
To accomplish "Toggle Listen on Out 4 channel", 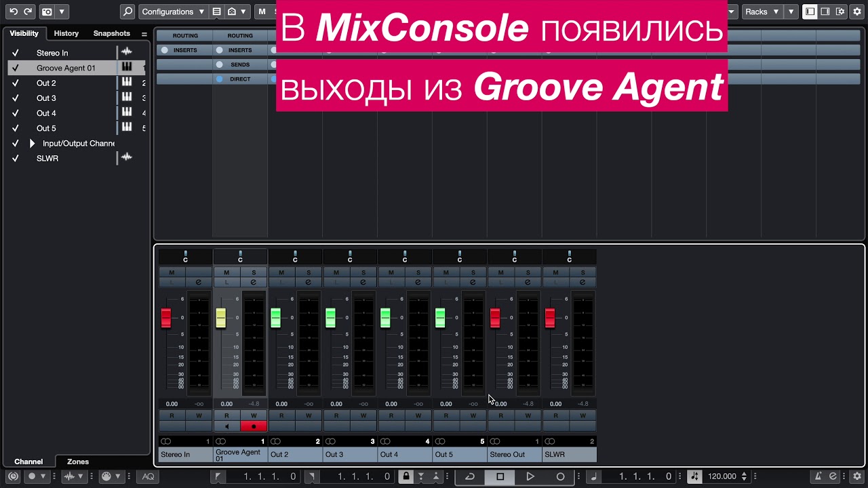I will tap(391, 282).
